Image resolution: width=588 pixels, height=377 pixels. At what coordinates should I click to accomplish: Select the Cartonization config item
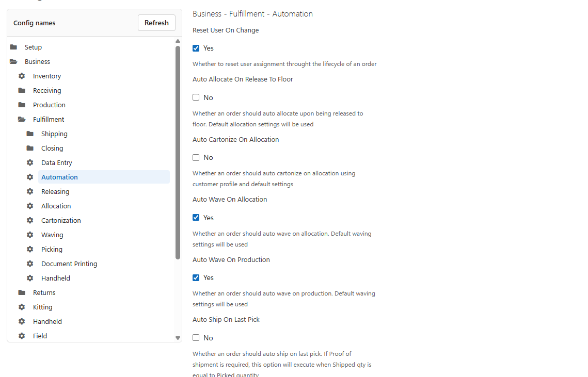pyautogui.click(x=61, y=220)
